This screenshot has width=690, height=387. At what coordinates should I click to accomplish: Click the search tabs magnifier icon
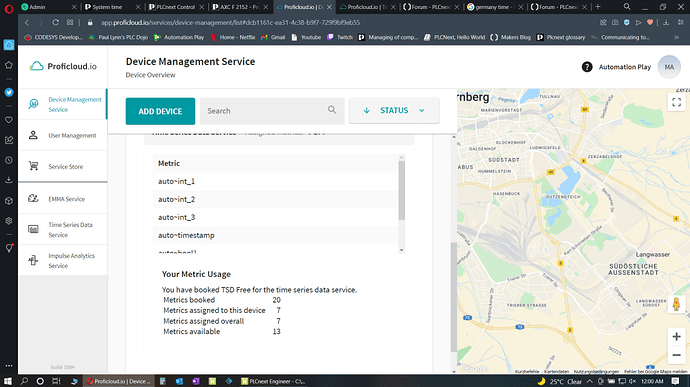click(x=627, y=7)
